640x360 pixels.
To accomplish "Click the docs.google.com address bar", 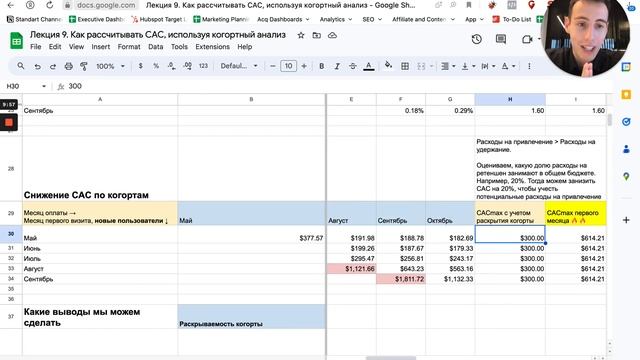I will tap(106, 5).
